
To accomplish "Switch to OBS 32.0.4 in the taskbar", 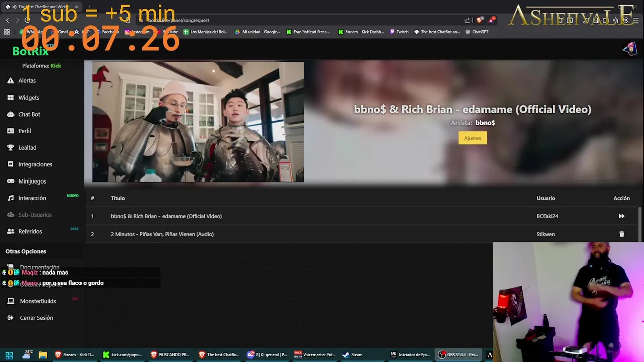I will pos(458,355).
